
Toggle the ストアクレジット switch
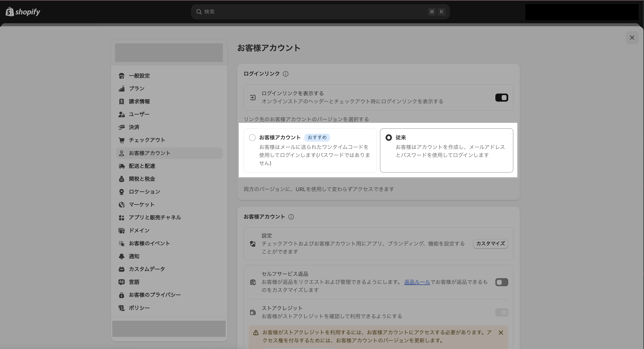tap(502, 312)
